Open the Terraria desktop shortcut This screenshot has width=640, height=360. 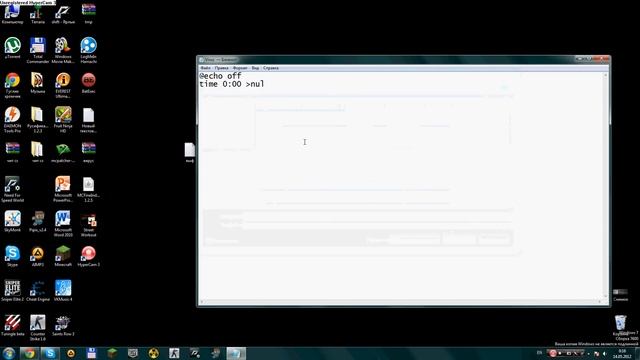(x=38, y=14)
